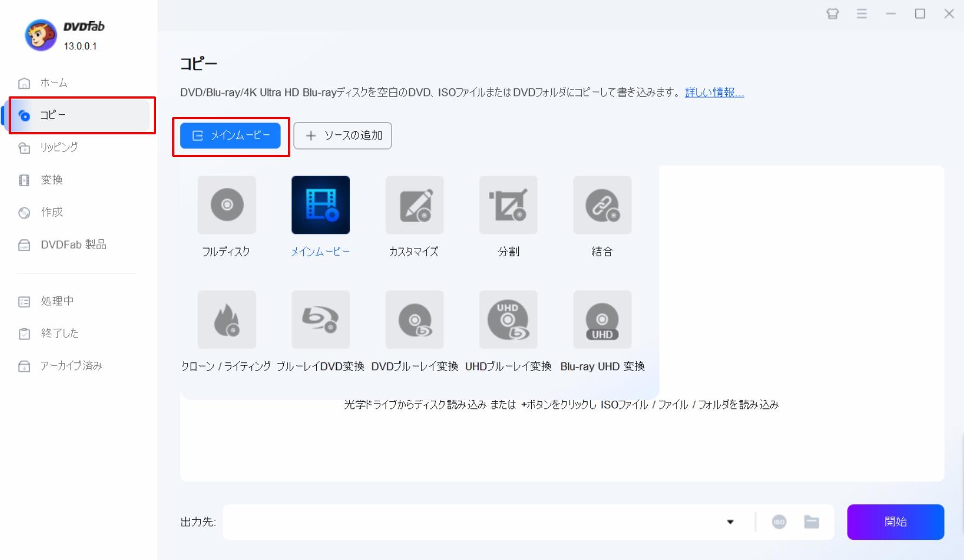Select ブルーレイDVD変換 mode icon
The height and width of the screenshot is (560, 964).
[x=321, y=320]
